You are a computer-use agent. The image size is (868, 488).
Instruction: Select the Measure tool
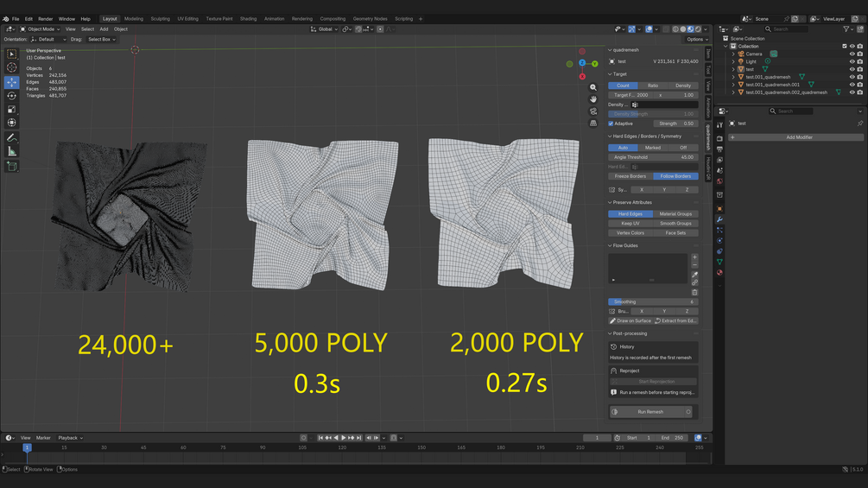[11, 152]
